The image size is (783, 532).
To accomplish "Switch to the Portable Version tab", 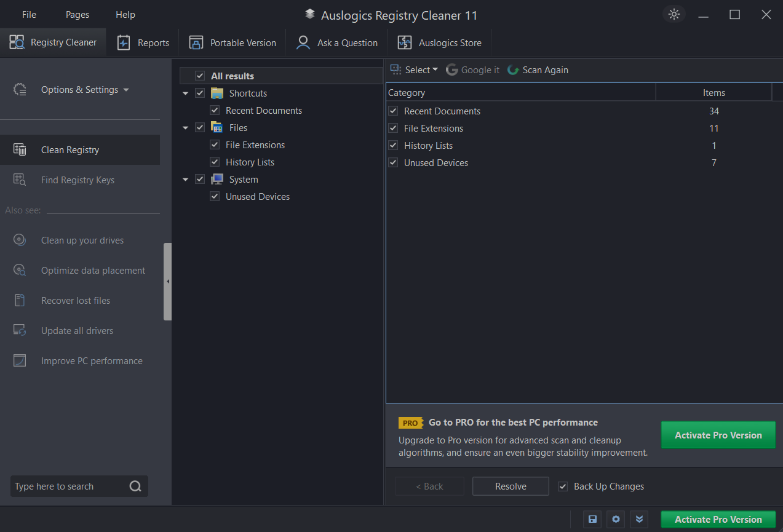I will (x=233, y=42).
